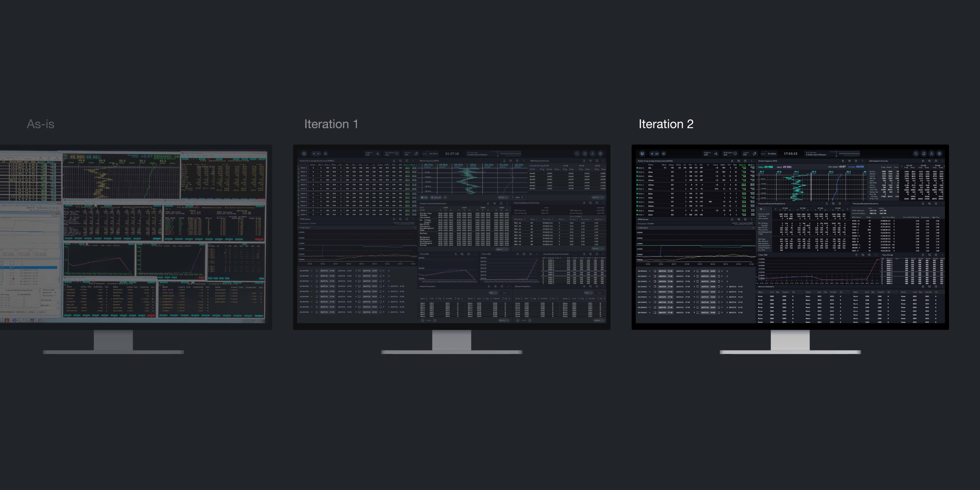Viewport: 980px width, 490px height.
Task: Click Sync/Desync timeline slider in Iteration 2 header
Action: coord(836,154)
